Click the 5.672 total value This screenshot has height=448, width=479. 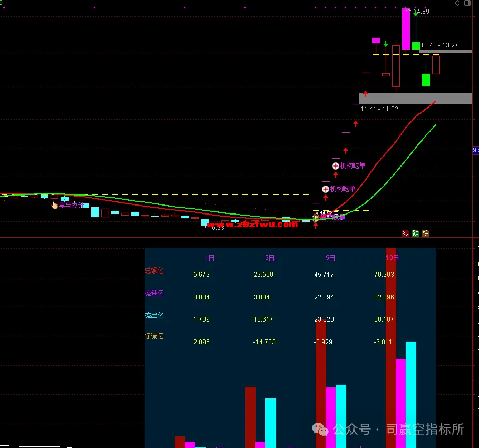(202, 275)
